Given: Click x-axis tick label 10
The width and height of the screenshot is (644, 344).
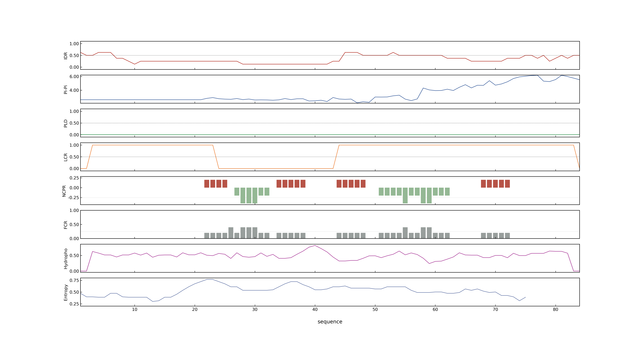Looking at the screenshot, I should (134, 309).
